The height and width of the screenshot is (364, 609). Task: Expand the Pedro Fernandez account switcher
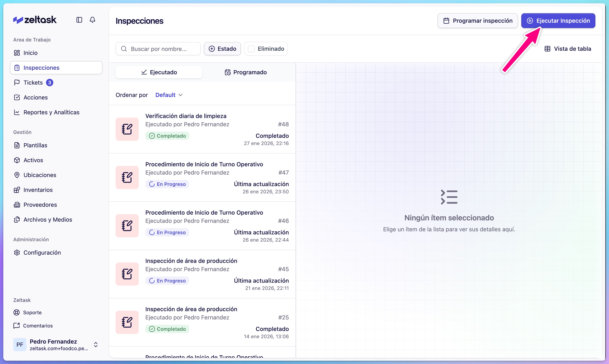(96, 344)
